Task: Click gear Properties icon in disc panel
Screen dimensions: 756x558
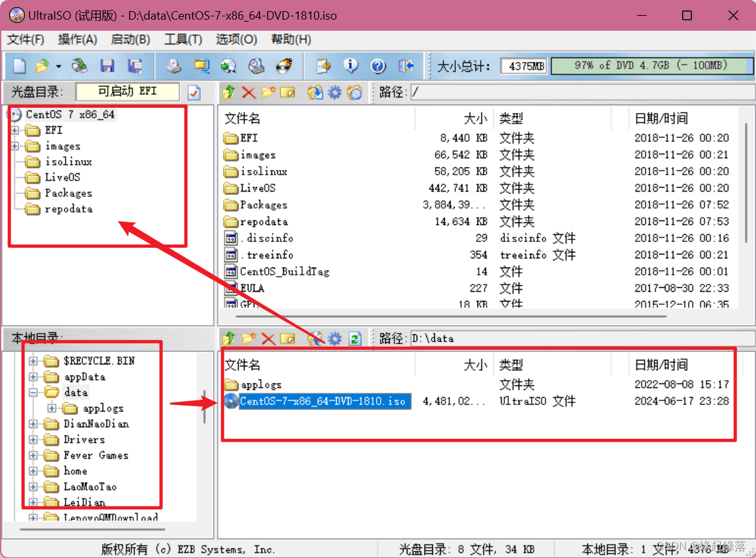Action: (x=335, y=92)
